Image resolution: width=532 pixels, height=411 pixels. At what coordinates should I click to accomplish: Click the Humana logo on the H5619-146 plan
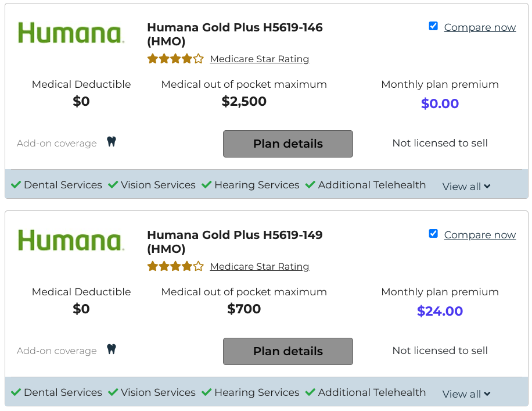[71, 33]
